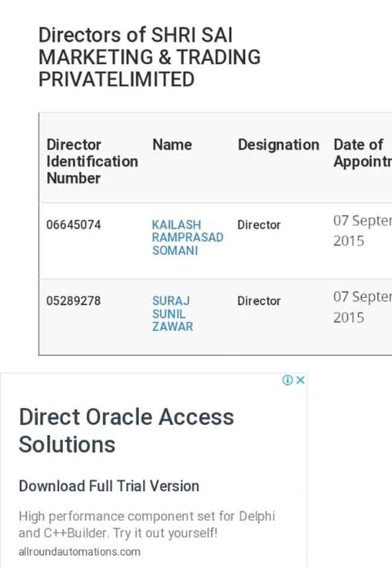Click the Name column header
This screenshot has width=392, height=568.
172,145
